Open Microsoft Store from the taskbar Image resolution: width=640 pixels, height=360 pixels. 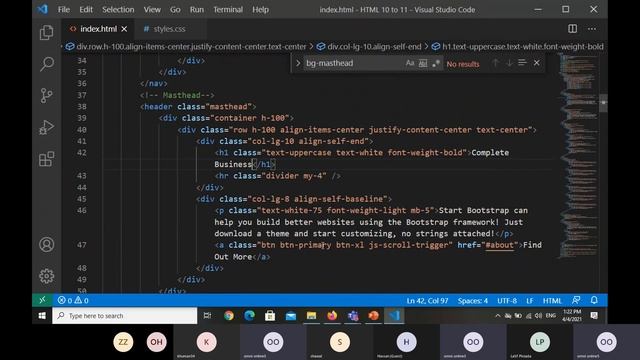point(270,316)
